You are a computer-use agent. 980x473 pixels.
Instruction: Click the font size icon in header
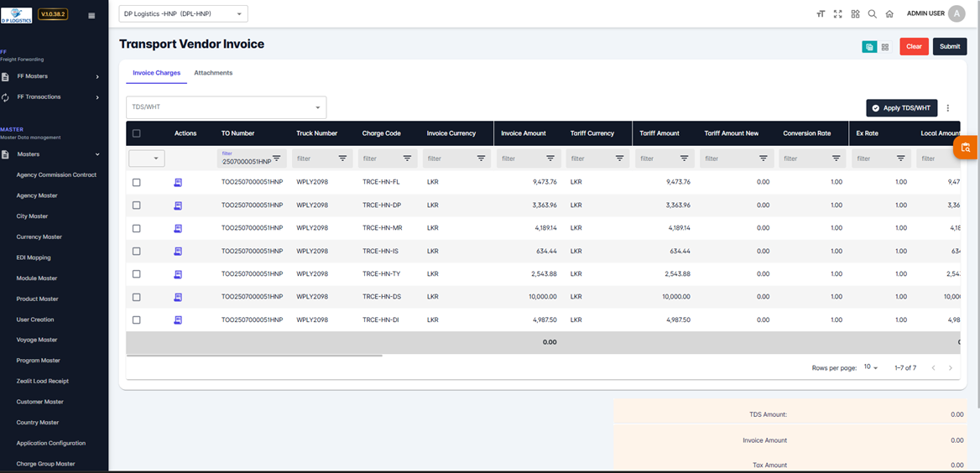820,14
